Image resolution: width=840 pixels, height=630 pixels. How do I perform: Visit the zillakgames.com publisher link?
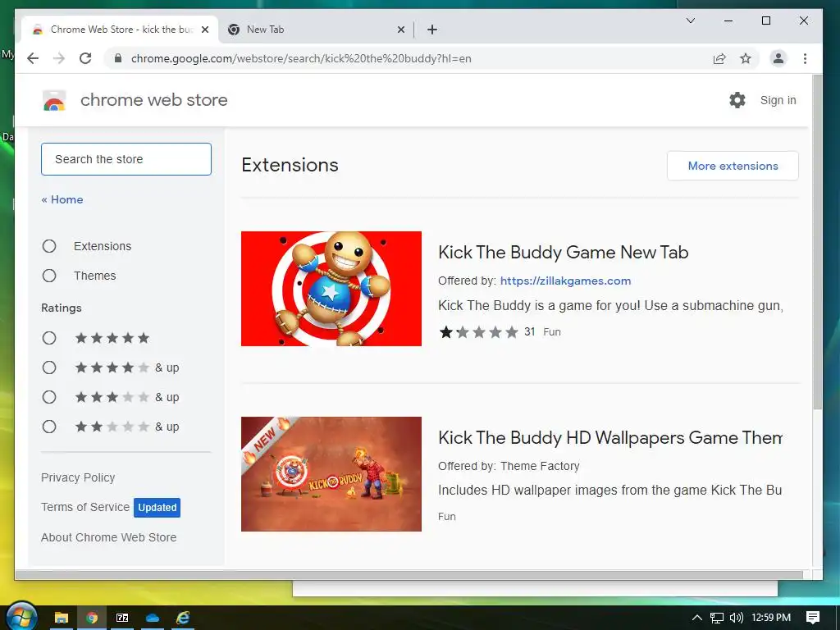pos(565,281)
